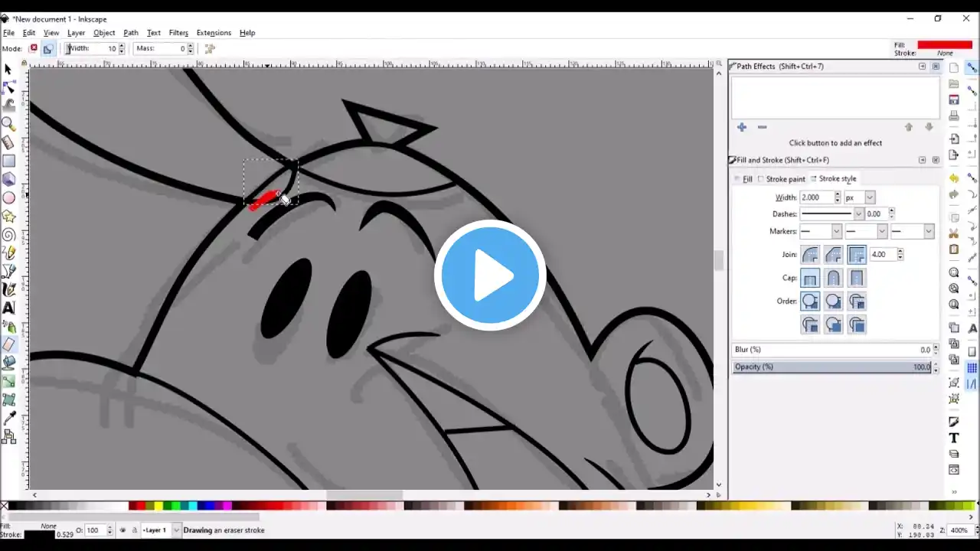Click the stroke Width input field
This screenshot has height=551, width=980.
click(817, 197)
